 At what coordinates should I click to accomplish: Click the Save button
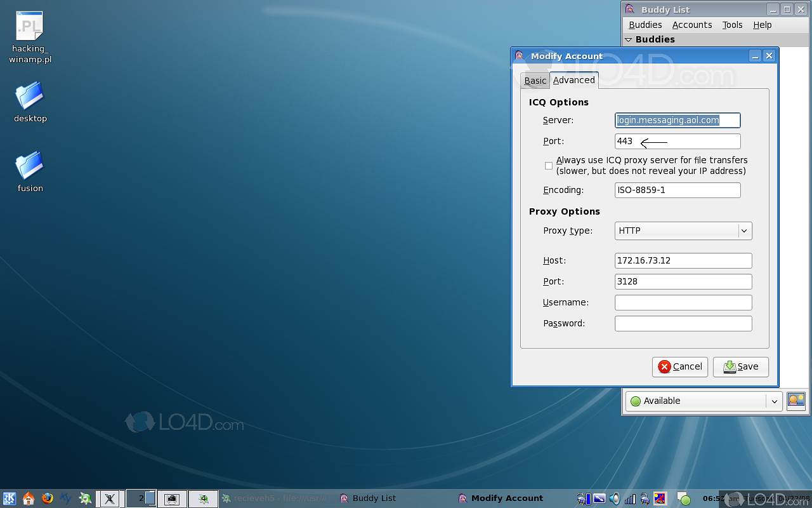pyautogui.click(x=741, y=366)
